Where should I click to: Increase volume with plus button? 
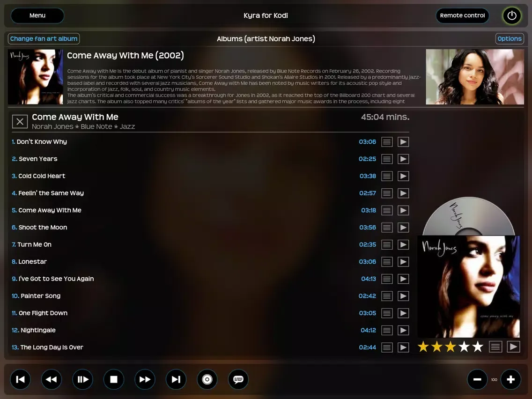point(510,379)
